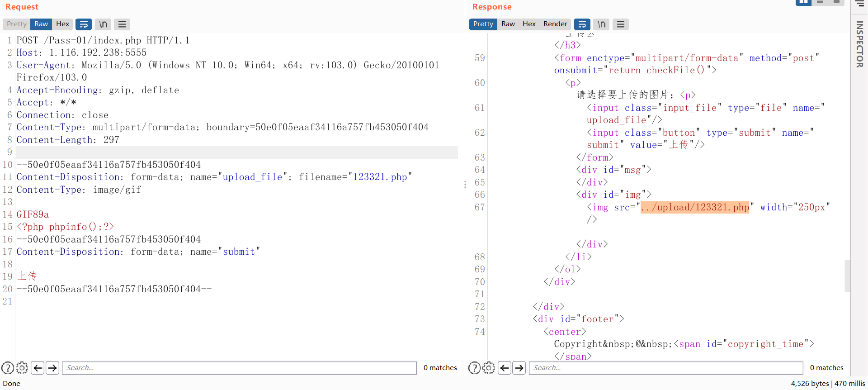Viewport: 868px width, 390px height.
Task: Click the GIF89a magic bytes line
Action: click(33, 214)
